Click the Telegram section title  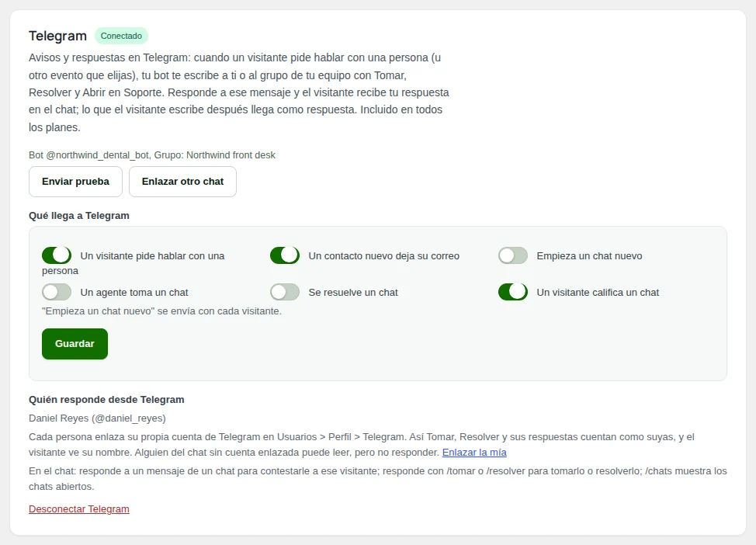tap(58, 36)
